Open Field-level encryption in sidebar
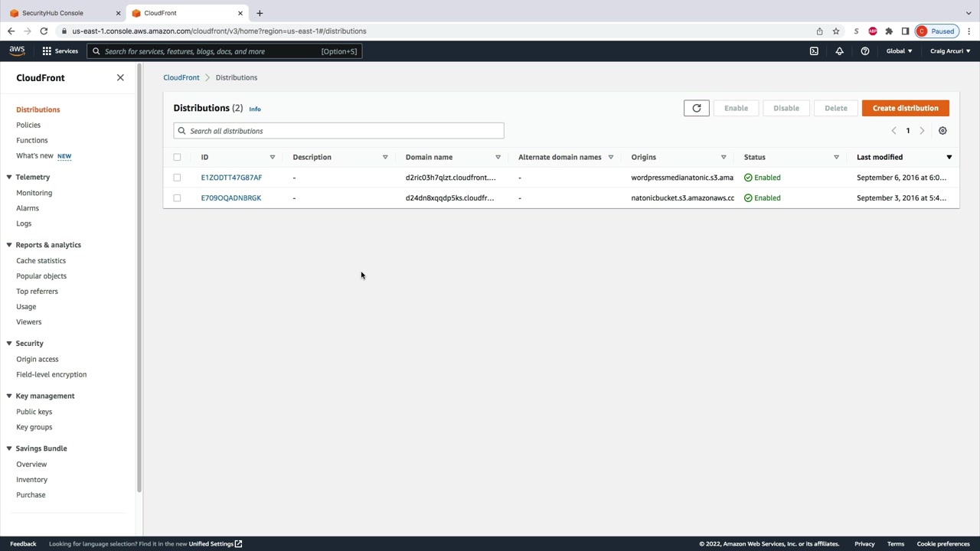The width and height of the screenshot is (980, 551). 51,374
